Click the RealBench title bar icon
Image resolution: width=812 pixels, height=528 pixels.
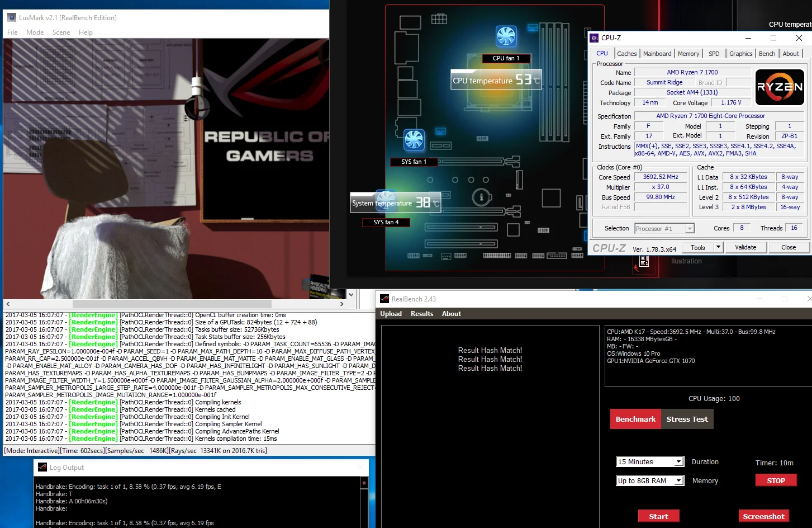[384, 299]
